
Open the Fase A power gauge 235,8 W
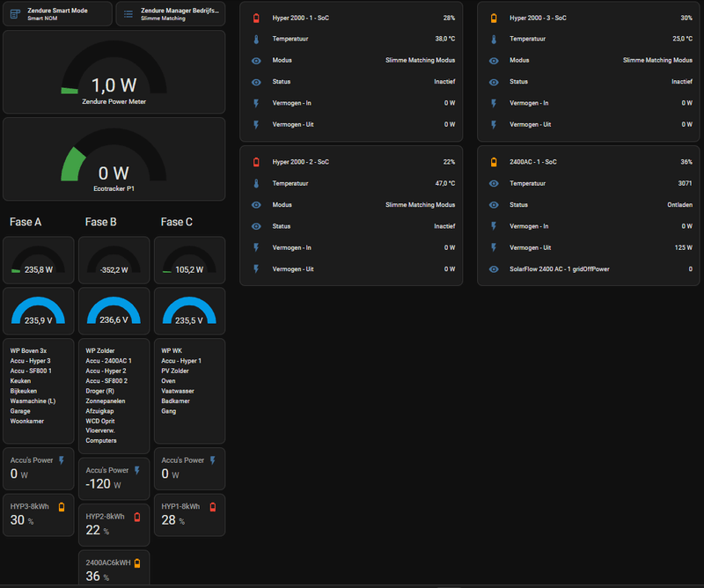pos(39,261)
